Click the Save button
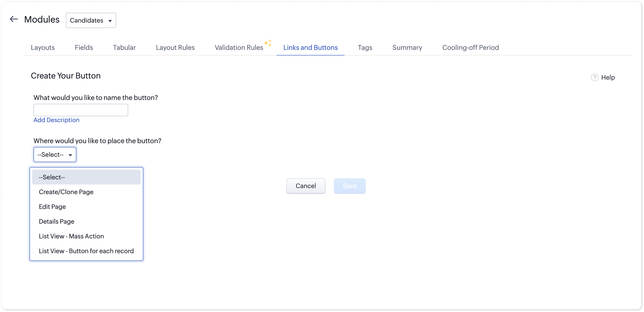The width and height of the screenshot is (644, 312). point(349,186)
